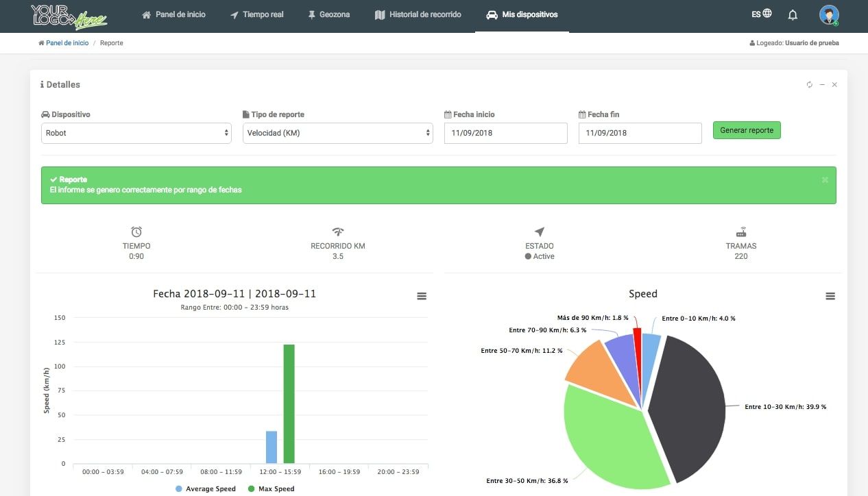868x496 pixels.
Task: Switch to the Geozona tab
Action: 328,14
